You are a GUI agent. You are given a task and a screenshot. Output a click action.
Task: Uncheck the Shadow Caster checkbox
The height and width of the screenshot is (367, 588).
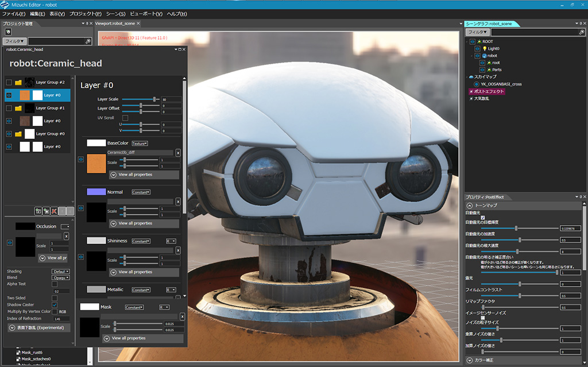point(55,304)
